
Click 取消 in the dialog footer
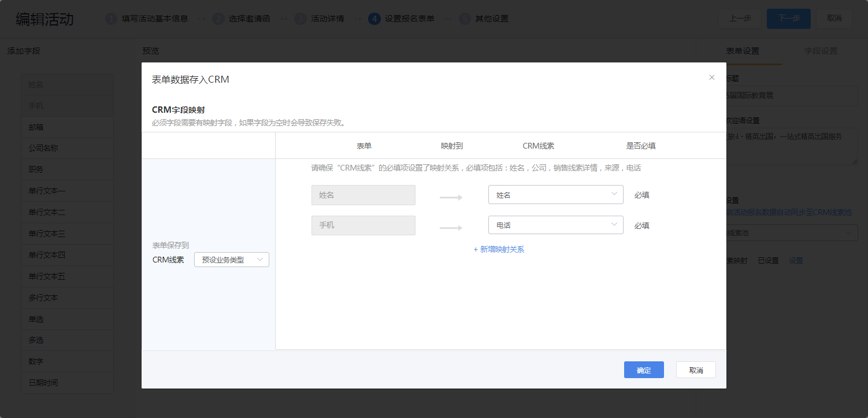[696, 370]
